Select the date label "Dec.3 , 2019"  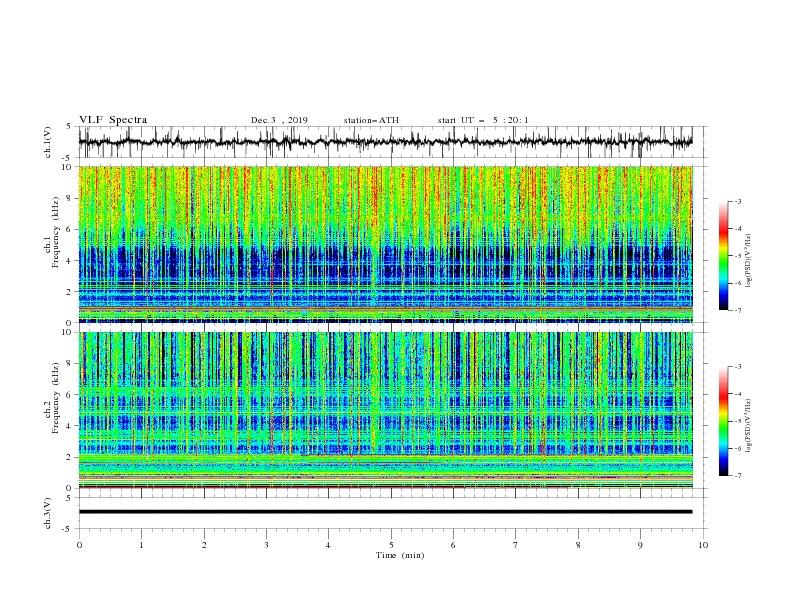click(279, 120)
